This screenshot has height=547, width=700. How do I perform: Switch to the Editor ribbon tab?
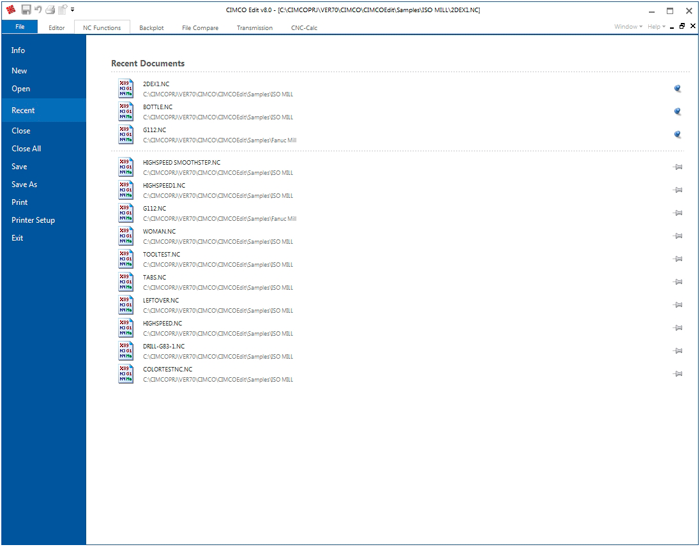tap(57, 28)
